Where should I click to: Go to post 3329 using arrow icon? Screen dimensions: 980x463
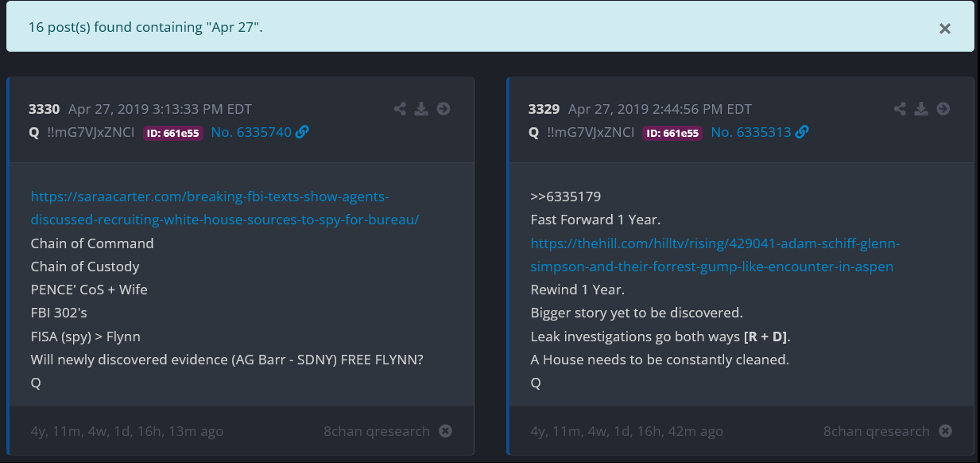point(943,109)
